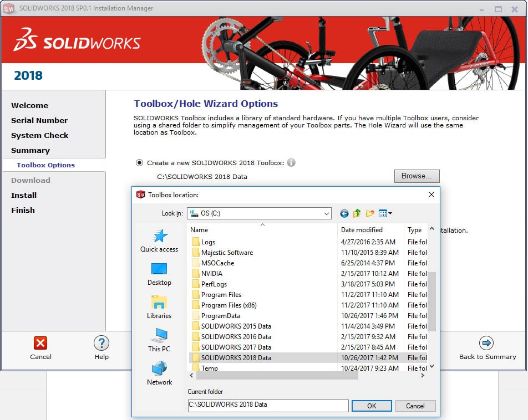Jump to Desktop location
The height and width of the screenshot is (420, 528).
[x=159, y=274]
